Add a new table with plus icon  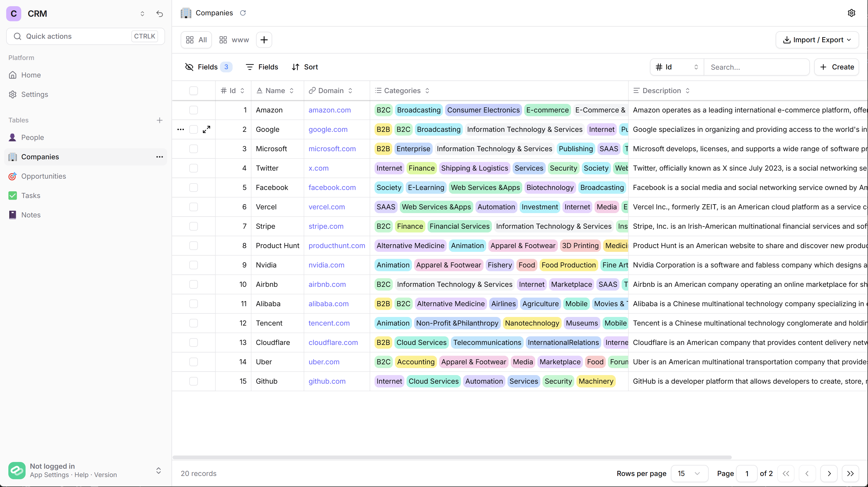[x=159, y=120]
